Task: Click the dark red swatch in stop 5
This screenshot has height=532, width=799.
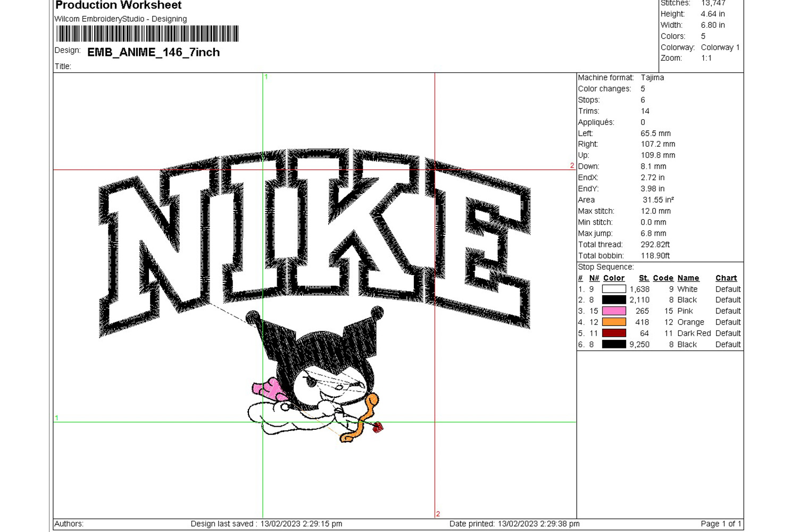Action: point(614,334)
